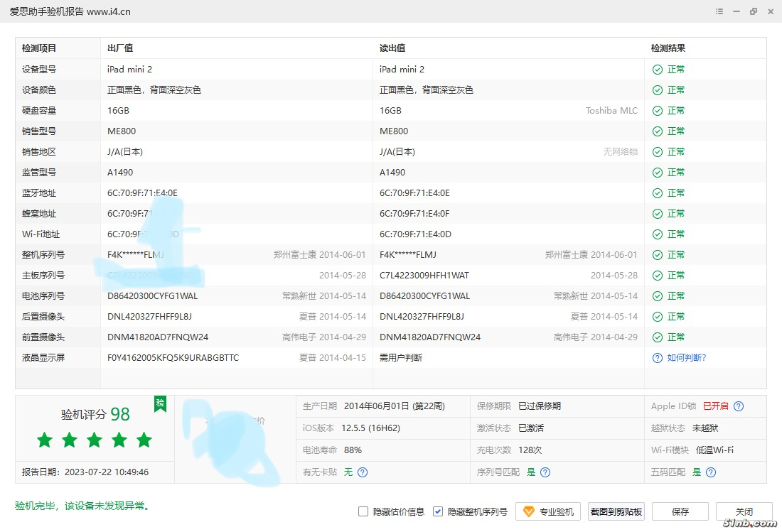Click help icon beside Apple ID锁

tap(739, 406)
